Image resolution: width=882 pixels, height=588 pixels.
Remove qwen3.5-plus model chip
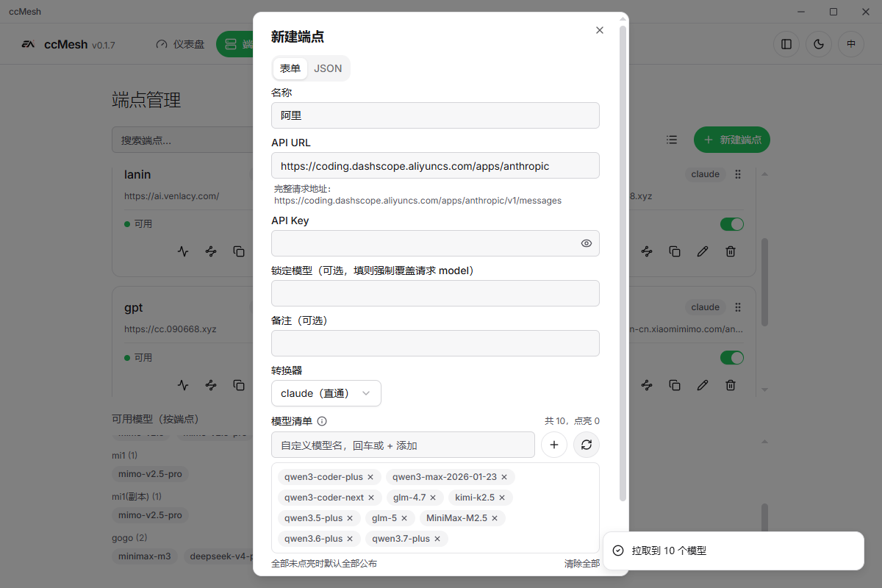coord(351,518)
